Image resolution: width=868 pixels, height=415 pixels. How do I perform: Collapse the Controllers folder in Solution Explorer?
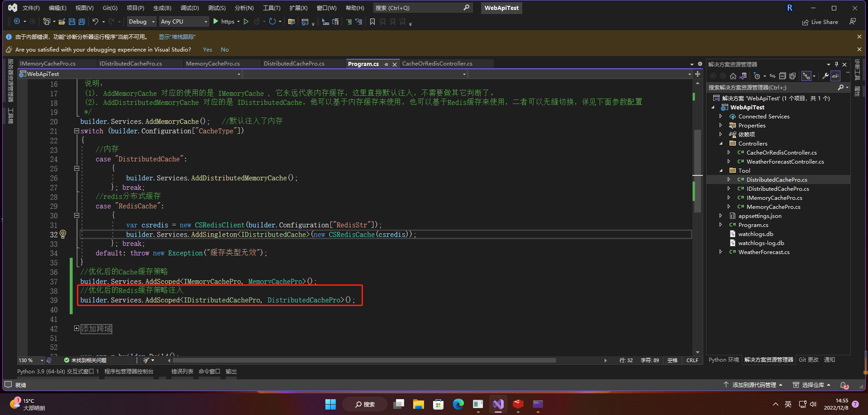point(721,143)
